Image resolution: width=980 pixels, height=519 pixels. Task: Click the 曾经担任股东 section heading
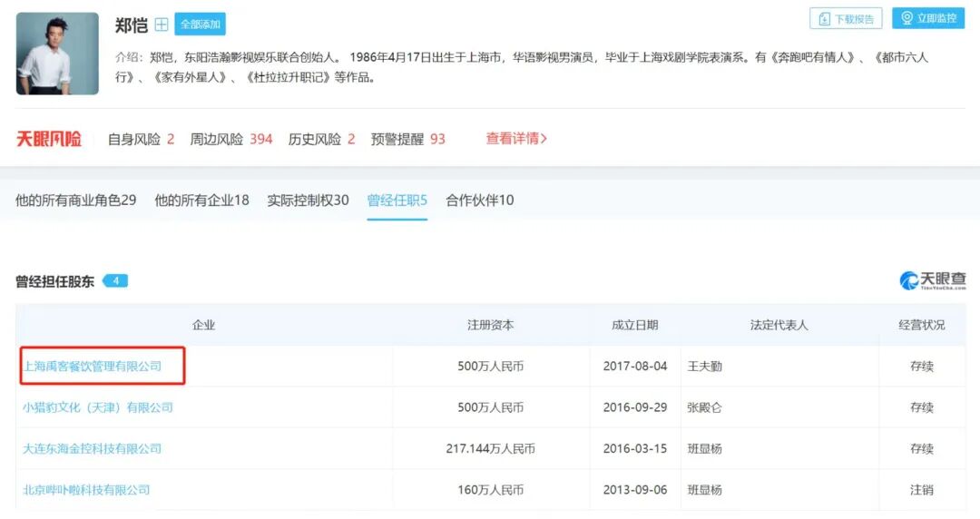[55, 281]
